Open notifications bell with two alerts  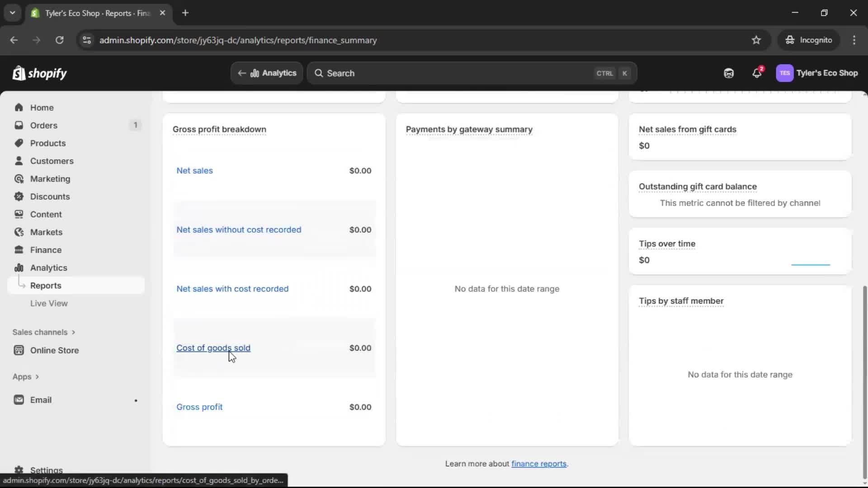(x=757, y=73)
